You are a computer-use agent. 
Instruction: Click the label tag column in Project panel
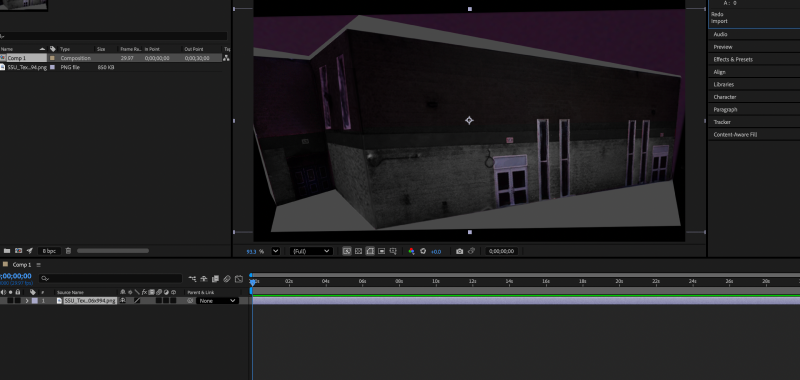click(53, 49)
